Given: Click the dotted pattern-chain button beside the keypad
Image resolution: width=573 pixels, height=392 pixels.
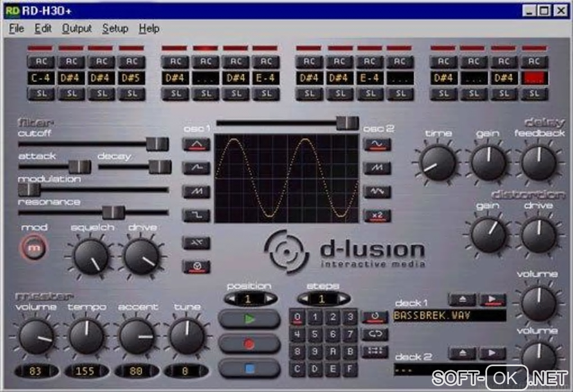Looking at the screenshot, I should [375, 352].
